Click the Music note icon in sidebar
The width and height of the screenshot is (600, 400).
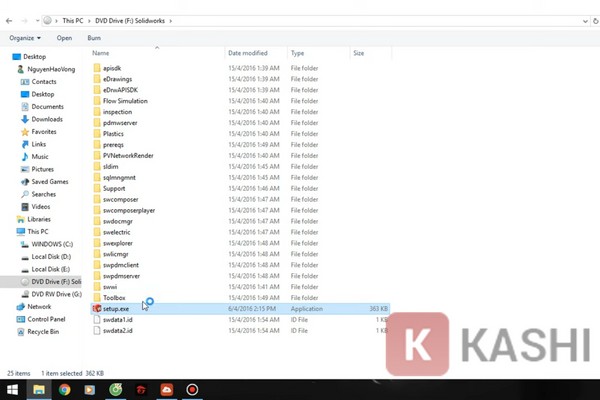click(25, 157)
